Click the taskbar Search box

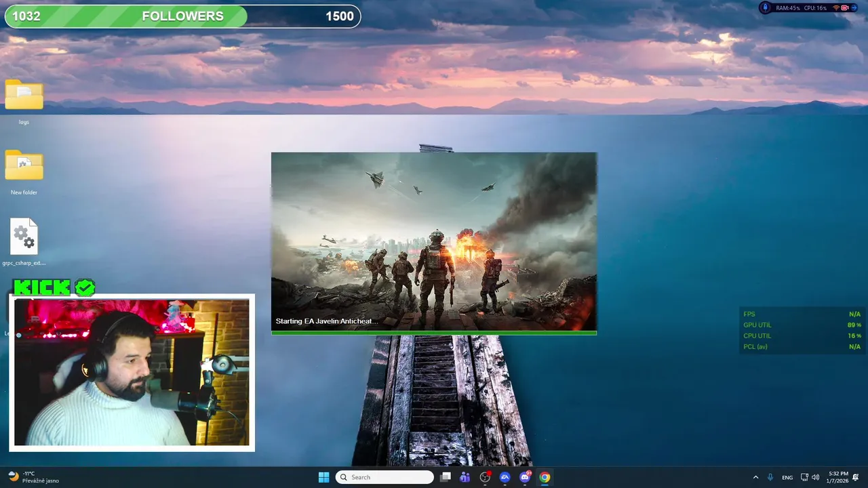[x=384, y=477]
